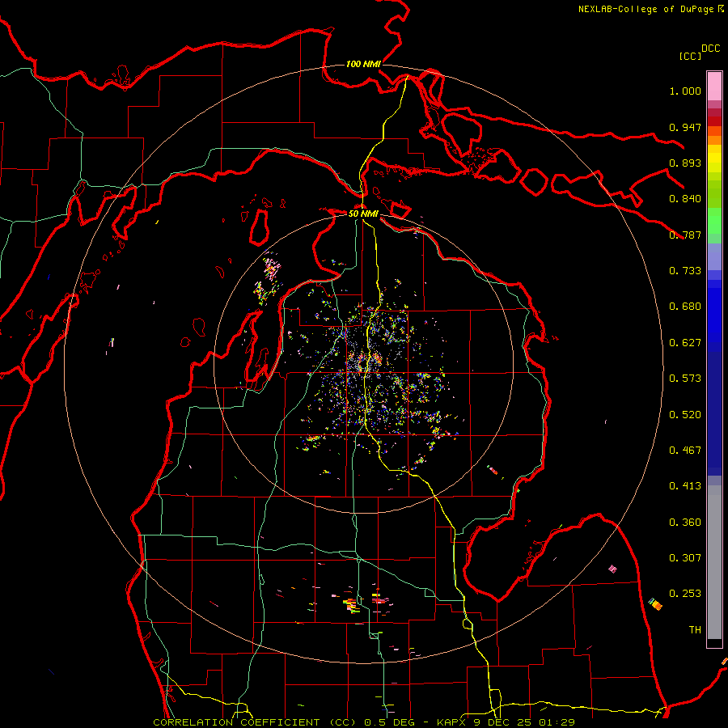Image resolution: width=728 pixels, height=728 pixels.
Task: Select the 0.467 scale value
Action: 685,451
